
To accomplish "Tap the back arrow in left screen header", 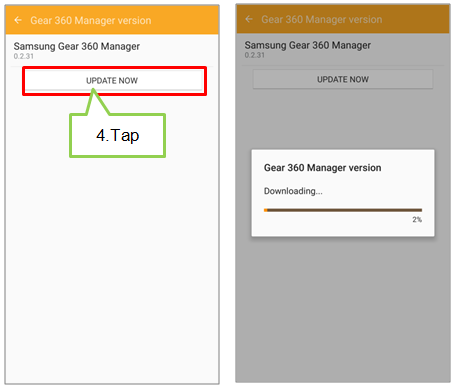I will [x=18, y=20].
